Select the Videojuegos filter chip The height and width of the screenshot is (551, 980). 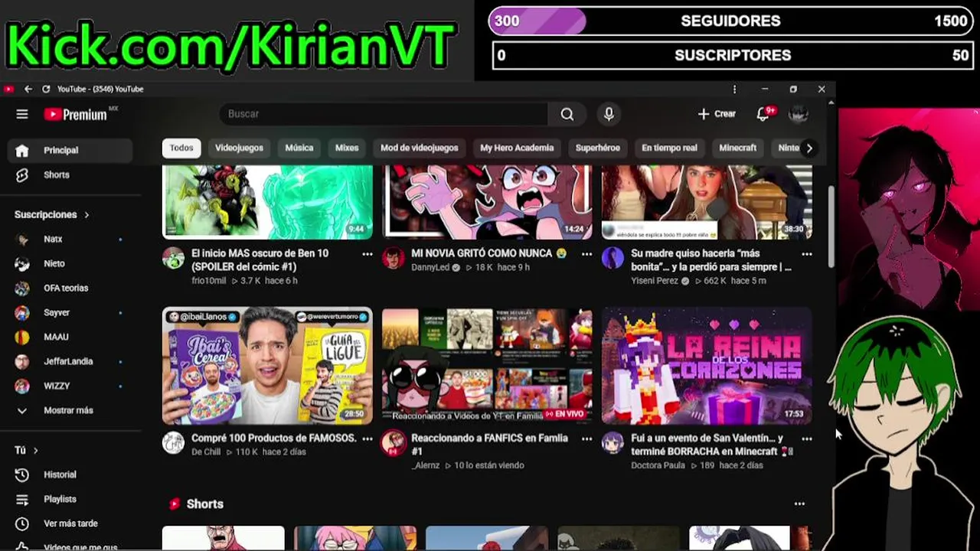click(239, 148)
